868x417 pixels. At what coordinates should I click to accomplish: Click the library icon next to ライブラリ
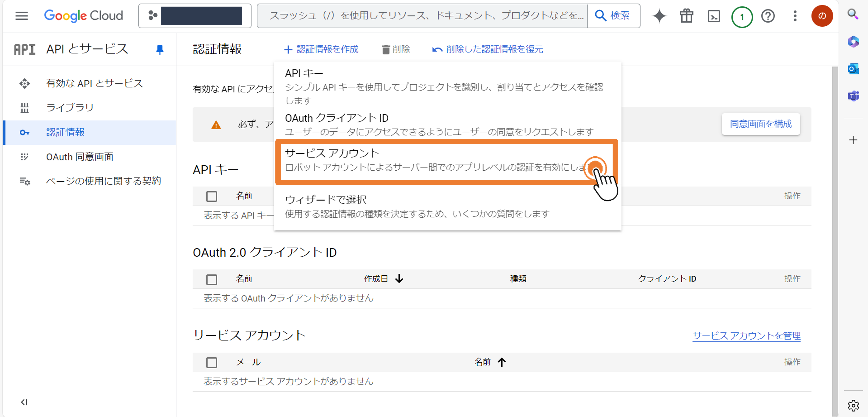coord(24,108)
